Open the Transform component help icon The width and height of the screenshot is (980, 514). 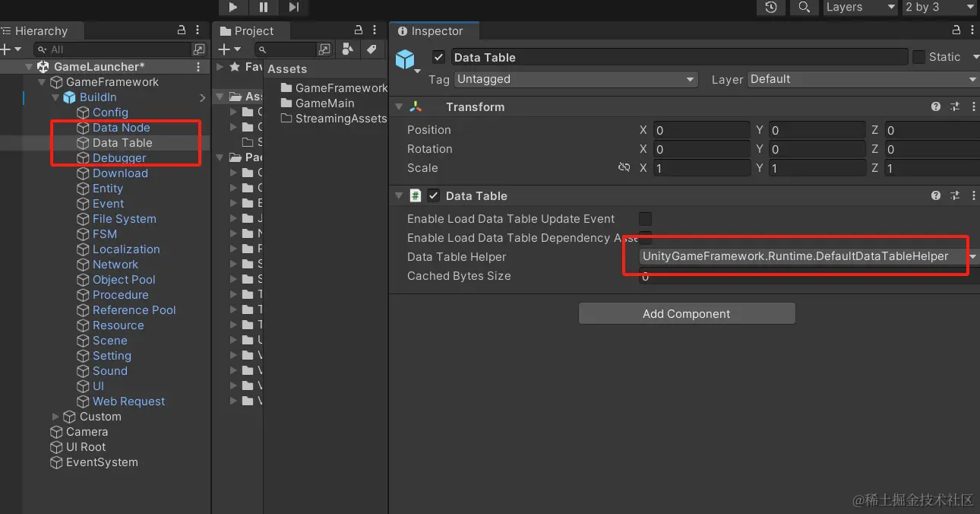click(936, 107)
